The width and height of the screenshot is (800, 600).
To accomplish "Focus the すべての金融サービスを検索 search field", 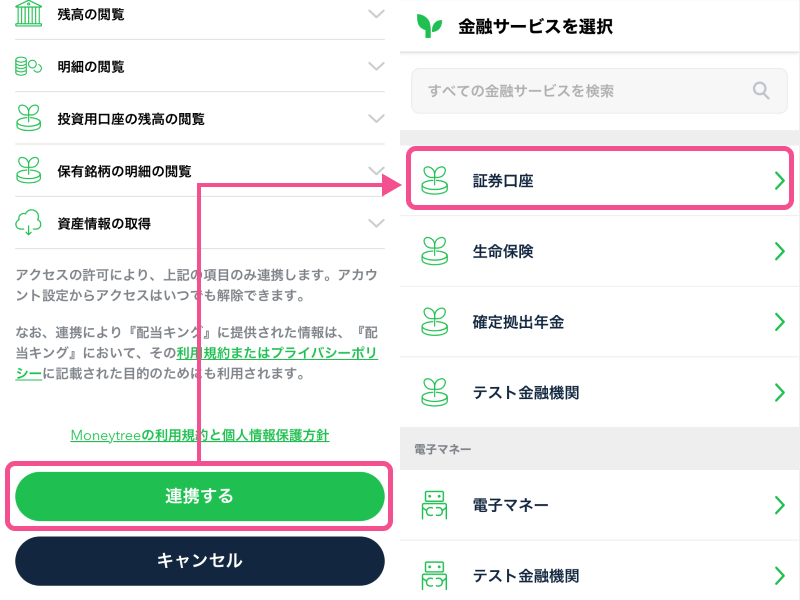I will (x=599, y=91).
